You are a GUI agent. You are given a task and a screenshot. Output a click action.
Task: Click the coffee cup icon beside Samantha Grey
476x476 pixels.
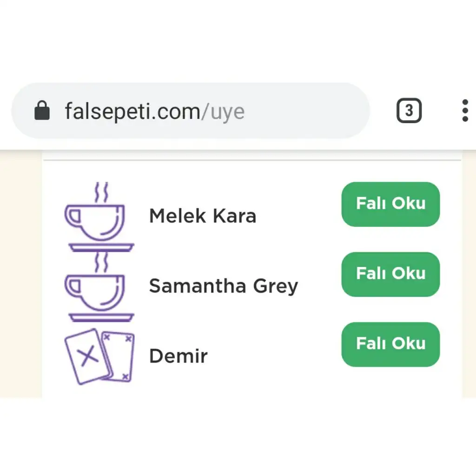tap(99, 287)
